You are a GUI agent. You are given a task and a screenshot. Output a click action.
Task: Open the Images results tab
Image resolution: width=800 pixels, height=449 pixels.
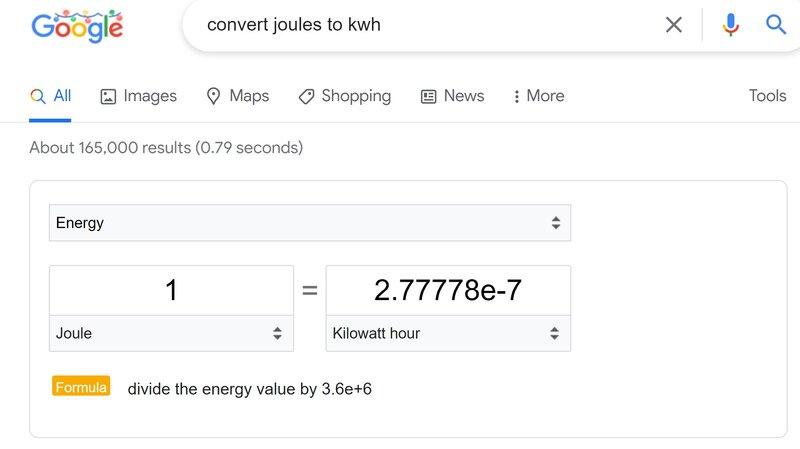pyautogui.click(x=138, y=96)
